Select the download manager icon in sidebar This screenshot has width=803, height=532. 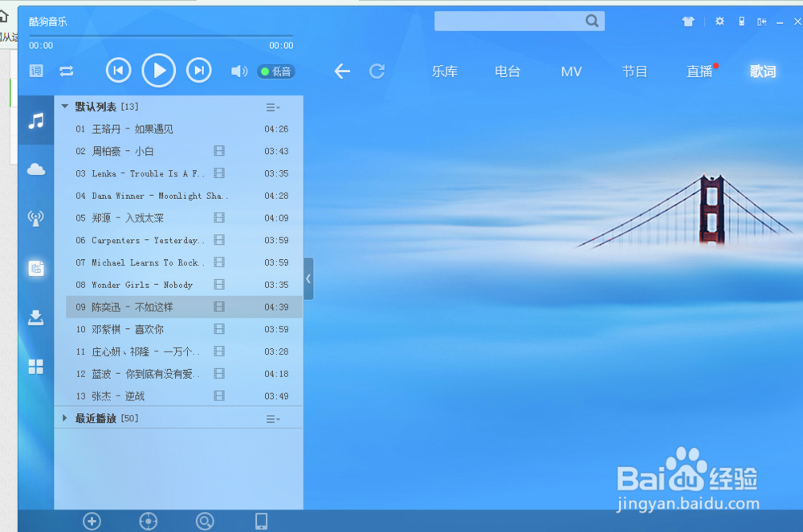[35, 316]
